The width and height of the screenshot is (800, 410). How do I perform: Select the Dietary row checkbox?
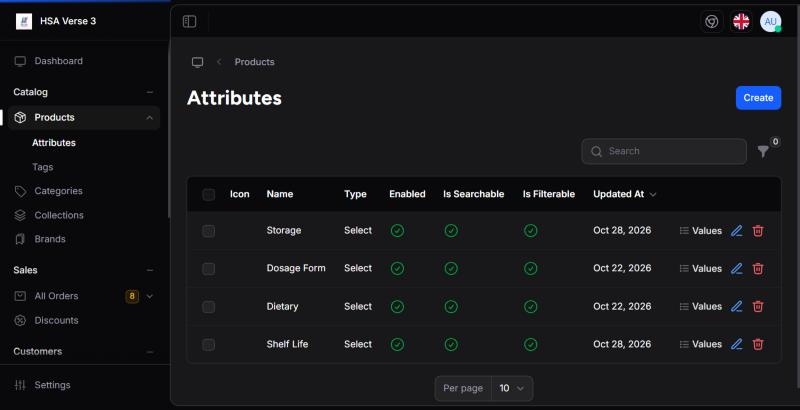coord(208,306)
